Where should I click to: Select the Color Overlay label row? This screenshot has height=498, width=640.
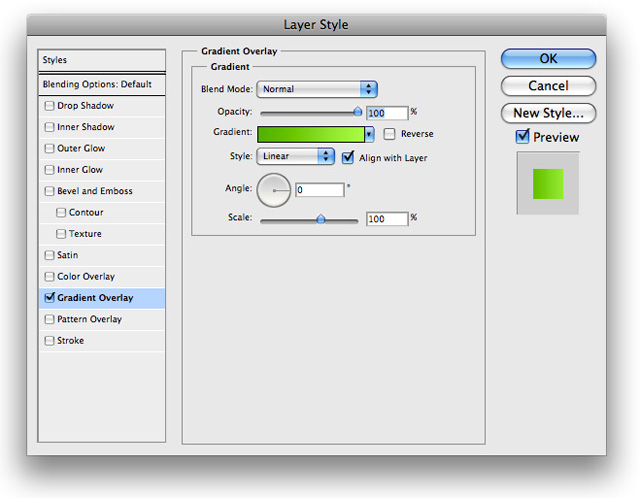(x=102, y=276)
